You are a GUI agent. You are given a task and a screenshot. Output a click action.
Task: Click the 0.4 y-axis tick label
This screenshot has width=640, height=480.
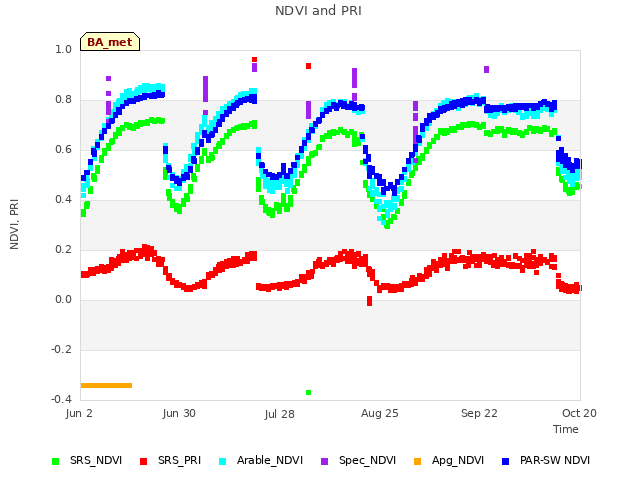pyautogui.click(x=63, y=200)
